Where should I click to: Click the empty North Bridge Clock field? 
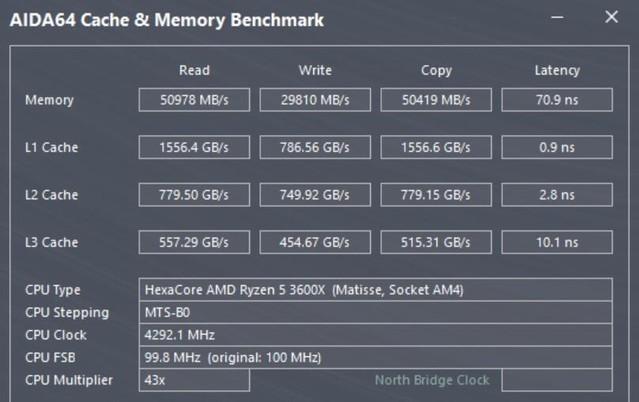pos(557,380)
